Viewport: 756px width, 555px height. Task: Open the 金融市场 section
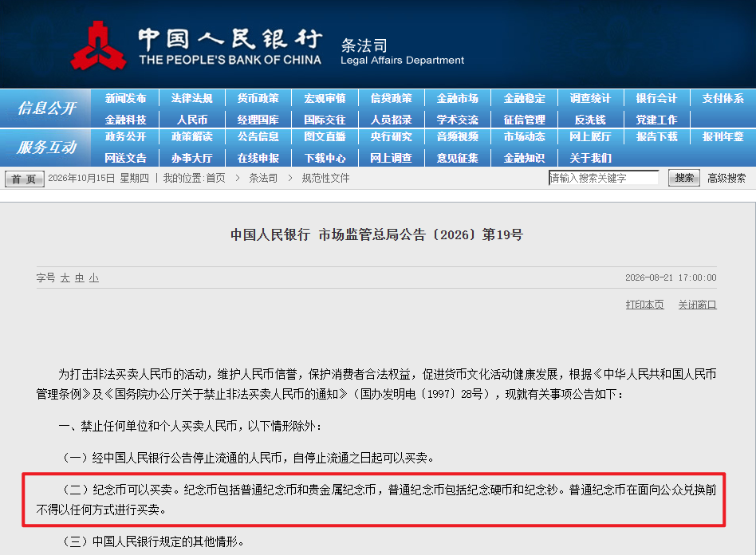[x=458, y=98]
